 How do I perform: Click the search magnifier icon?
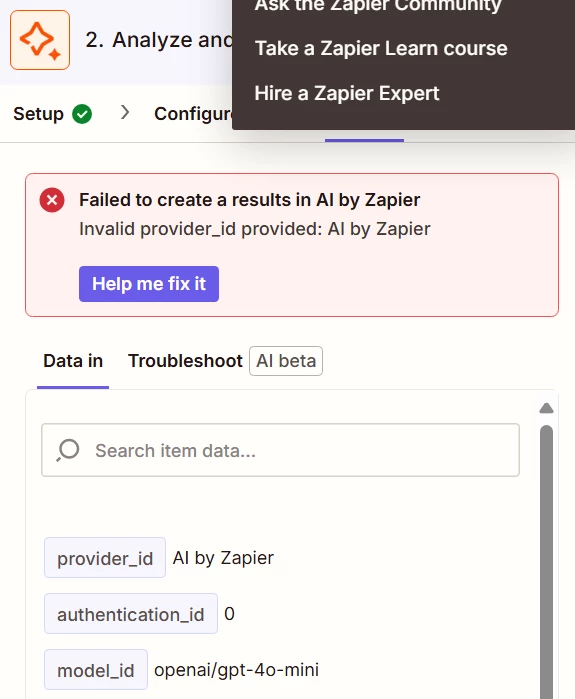[x=68, y=450]
